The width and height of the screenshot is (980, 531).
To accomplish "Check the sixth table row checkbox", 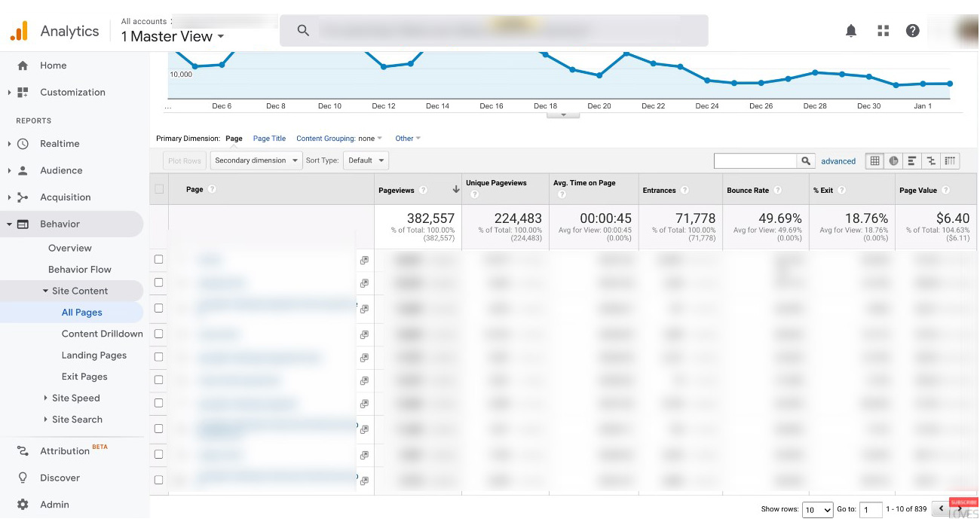I will (x=158, y=380).
